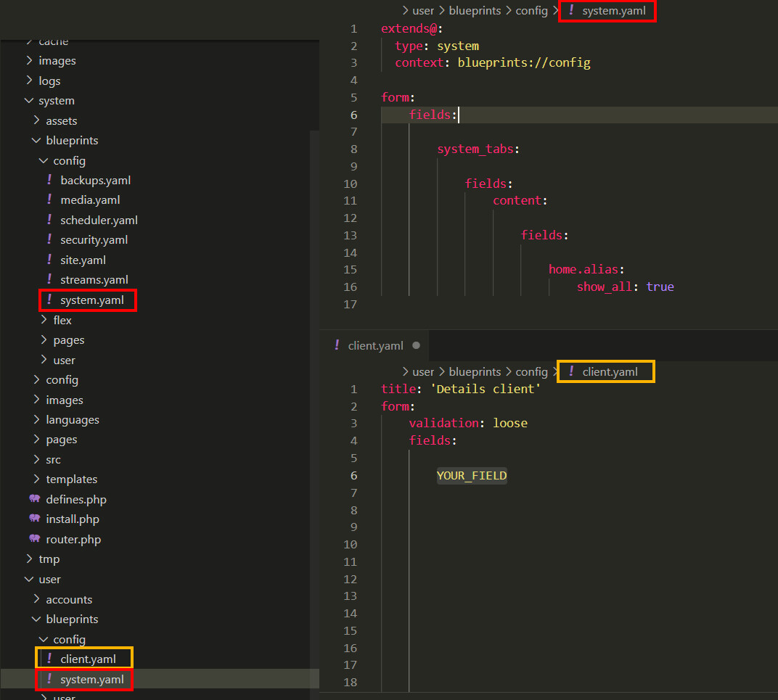Click blueprints in the system.yaml breadcrumb

coord(475,10)
